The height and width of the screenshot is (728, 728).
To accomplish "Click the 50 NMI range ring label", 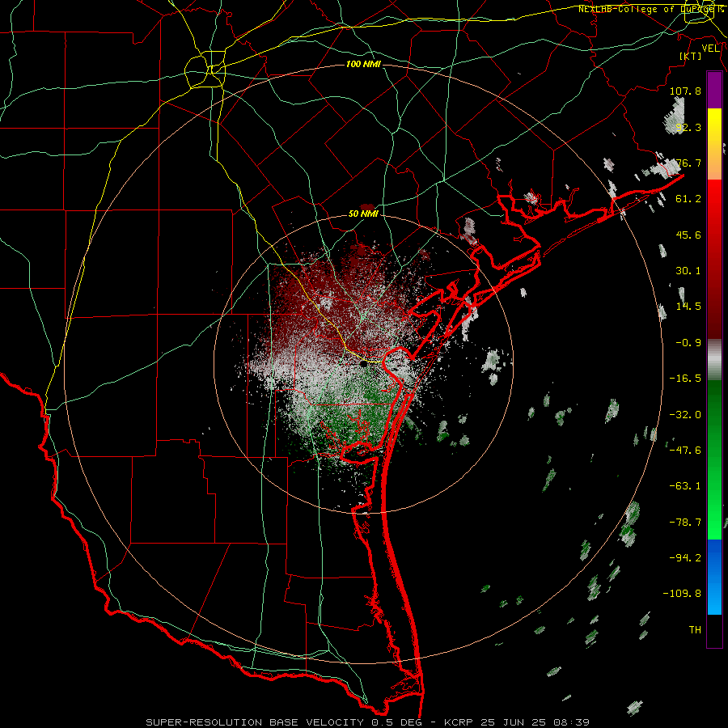I will pos(363,214).
